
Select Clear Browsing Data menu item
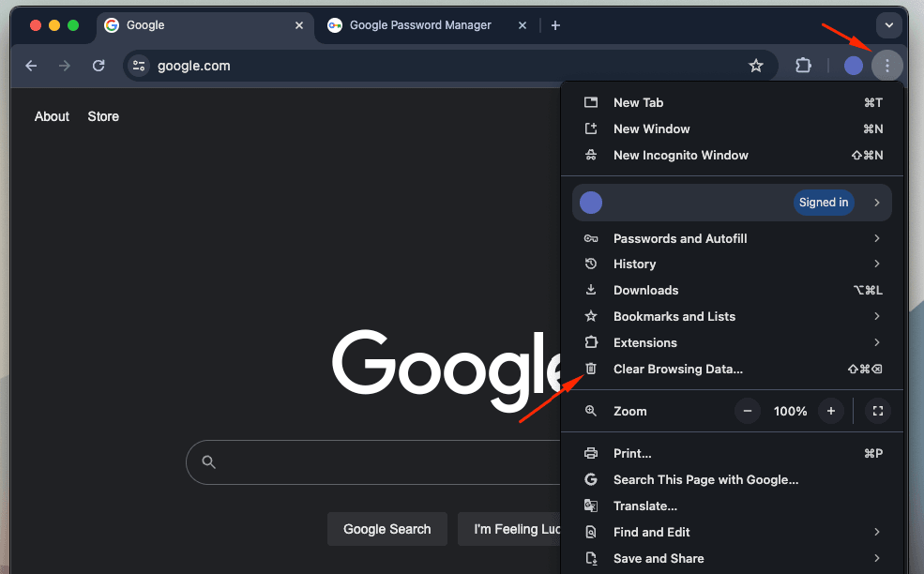677,369
